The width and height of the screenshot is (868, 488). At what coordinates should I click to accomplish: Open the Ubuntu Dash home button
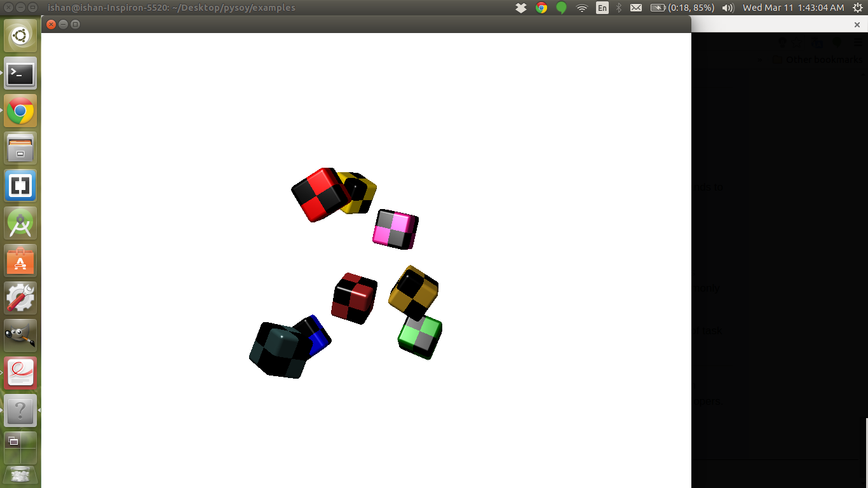pos(20,36)
